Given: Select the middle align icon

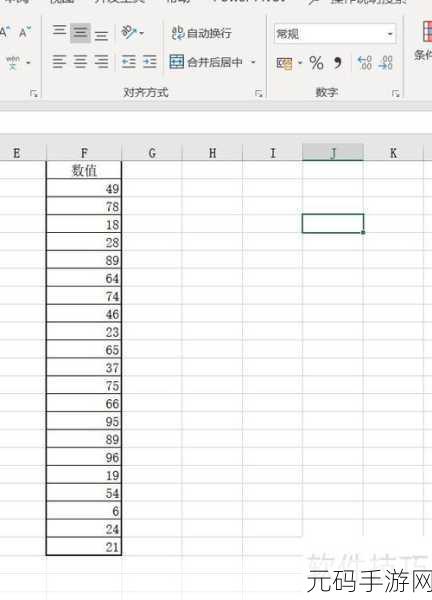Looking at the screenshot, I should click(x=80, y=33).
